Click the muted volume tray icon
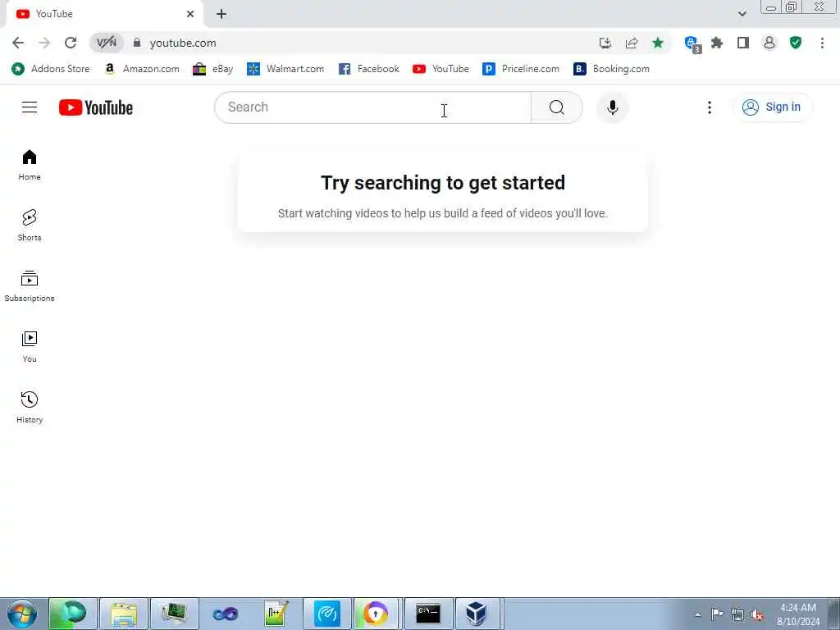Viewport: 840px width, 630px height. (x=757, y=614)
